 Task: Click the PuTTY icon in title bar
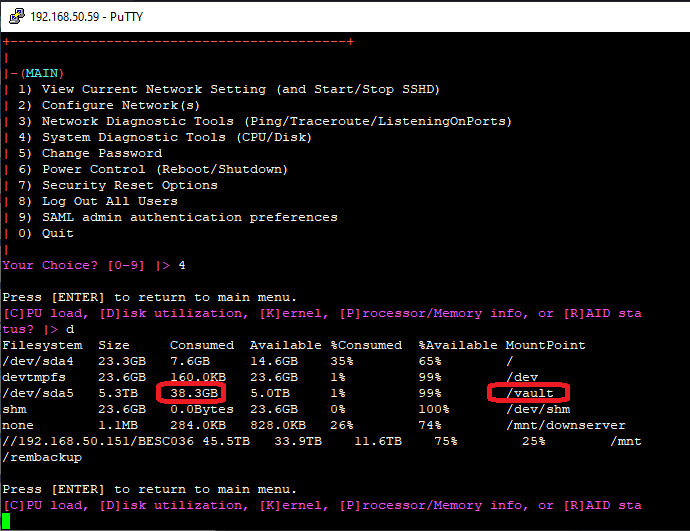pyautogui.click(x=15, y=16)
